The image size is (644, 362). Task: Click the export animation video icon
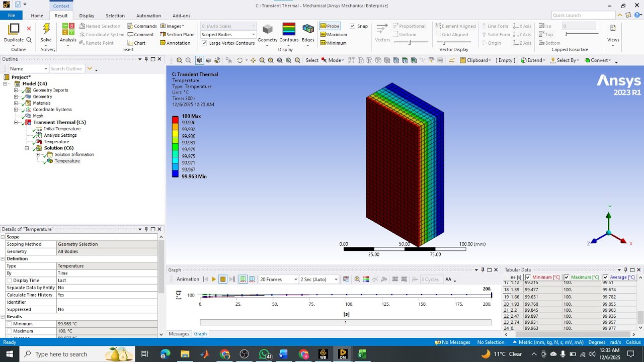click(x=346, y=280)
